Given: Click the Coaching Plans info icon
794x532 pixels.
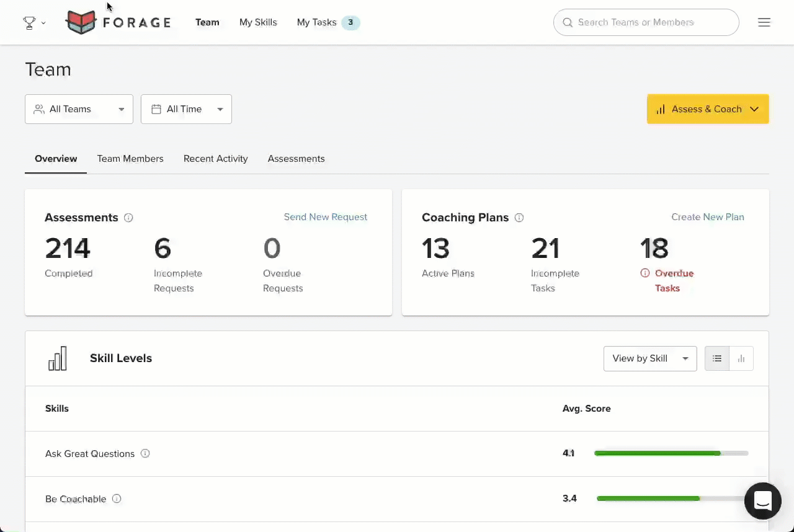Looking at the screenshot, I should point(519,218).
